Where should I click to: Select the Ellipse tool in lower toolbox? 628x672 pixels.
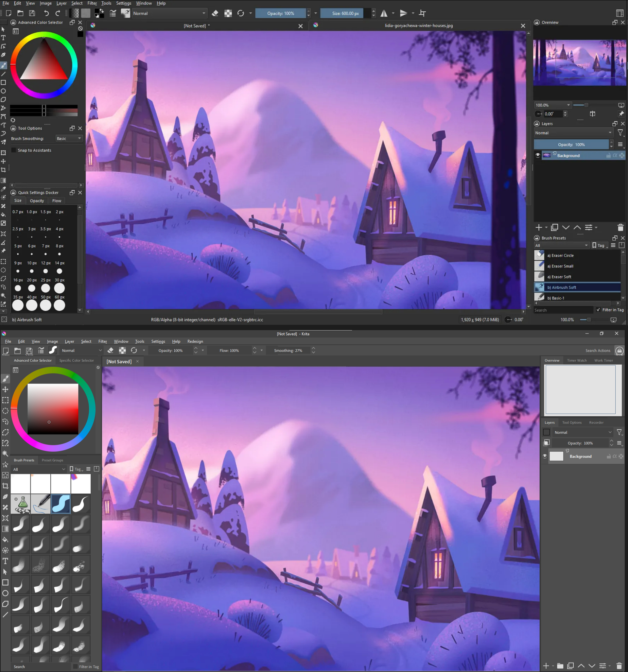click(x=5, y=593)
